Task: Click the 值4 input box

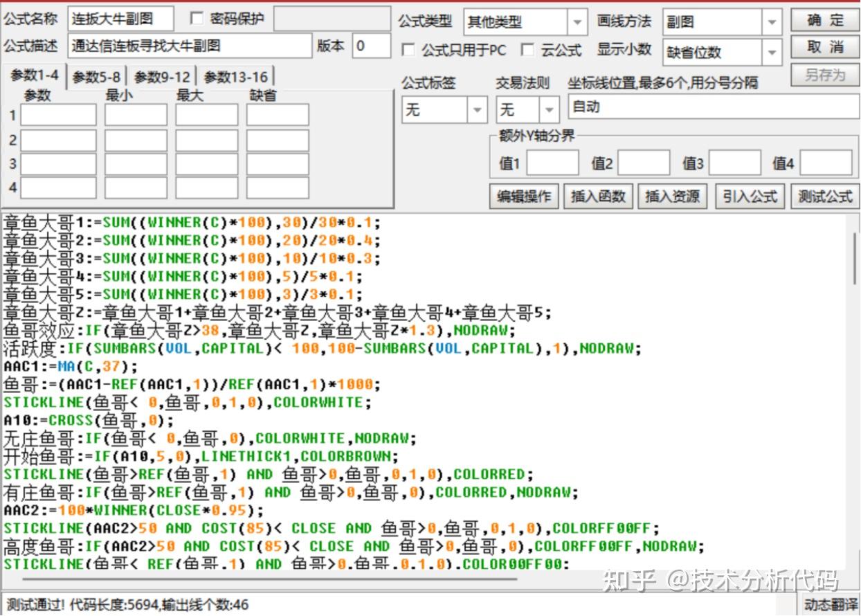Action: tap(826, 163)
